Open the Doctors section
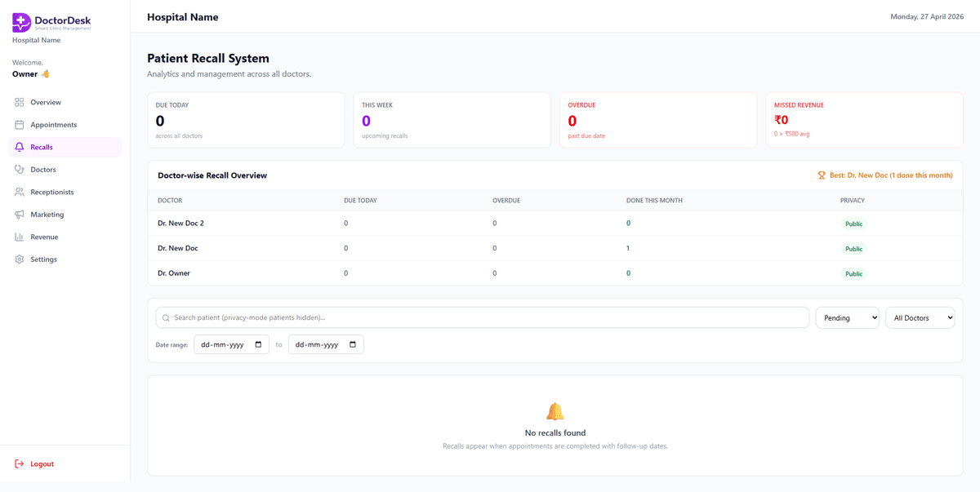The image size is (980, 492). (65, 170)
